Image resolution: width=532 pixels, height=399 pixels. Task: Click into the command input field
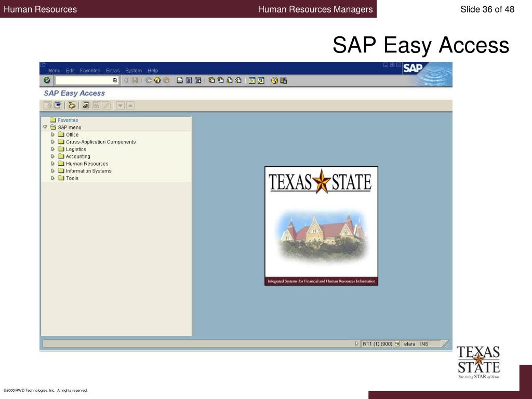point(84,81)
